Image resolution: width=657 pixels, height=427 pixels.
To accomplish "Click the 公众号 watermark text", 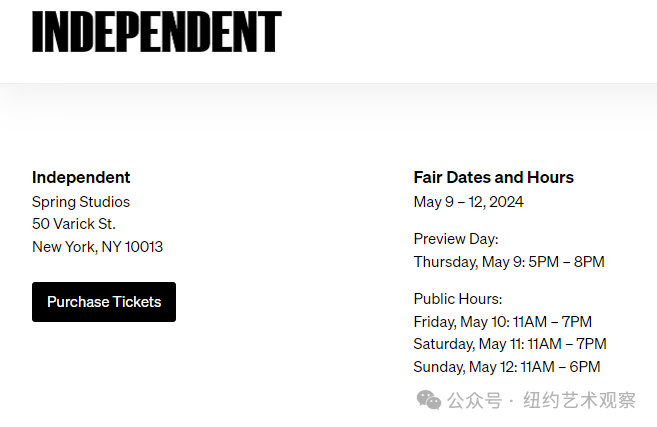I will point(474,401).
